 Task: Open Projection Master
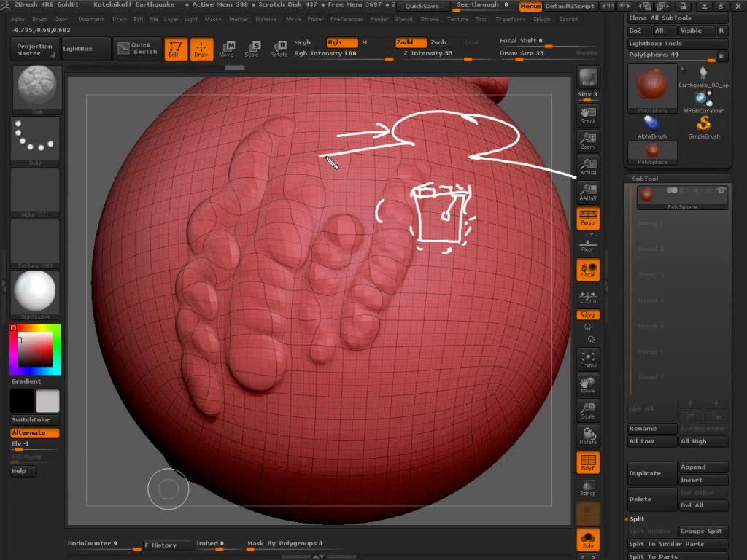point(34,50)
